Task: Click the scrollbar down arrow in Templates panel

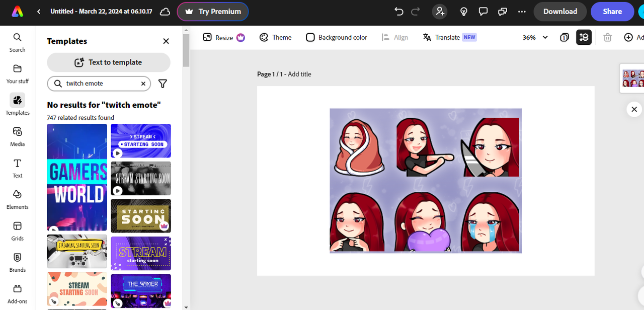Action: tap(186, 306)
